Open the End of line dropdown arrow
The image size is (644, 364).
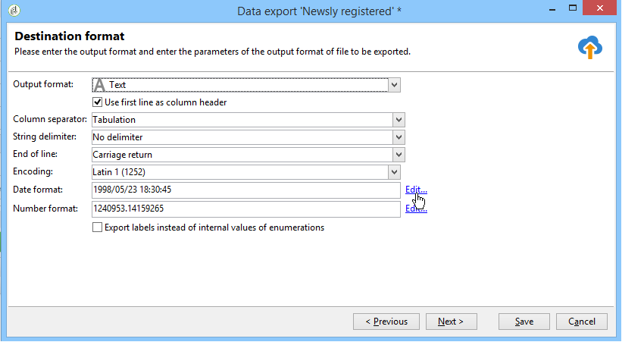(399, 155)
